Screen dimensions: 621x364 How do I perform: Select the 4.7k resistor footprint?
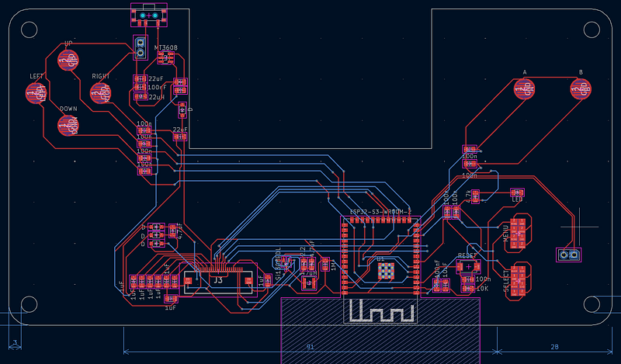tap(475, 196)
